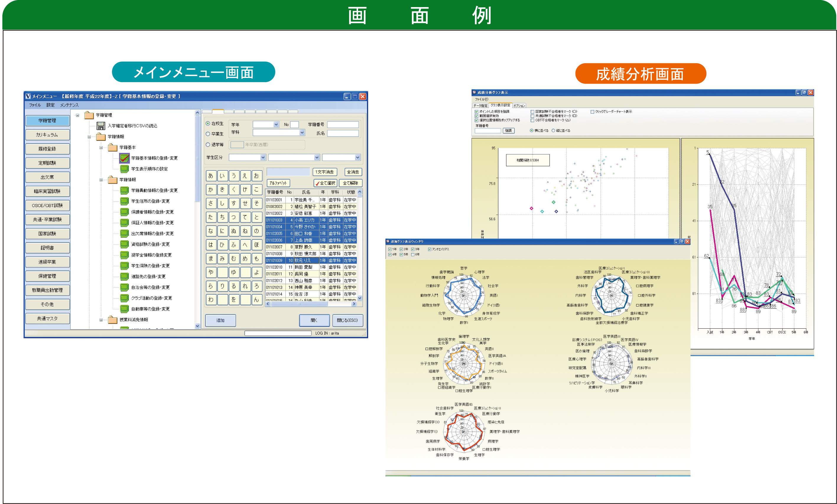Viewport: 837px width, 504px height.
Task: Open the 学年 dropdown
Action: click(x=276, y=125)
